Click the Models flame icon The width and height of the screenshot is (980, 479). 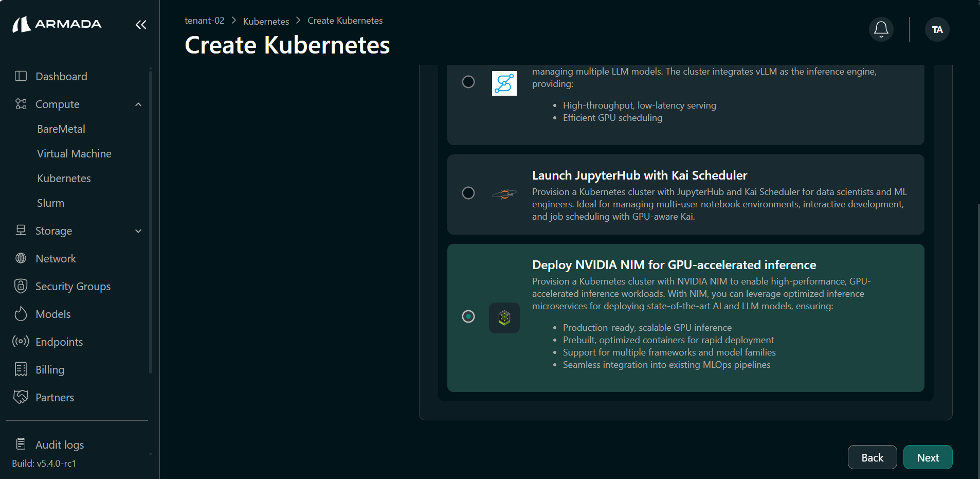pyautogui.click(x=21, y=314)
